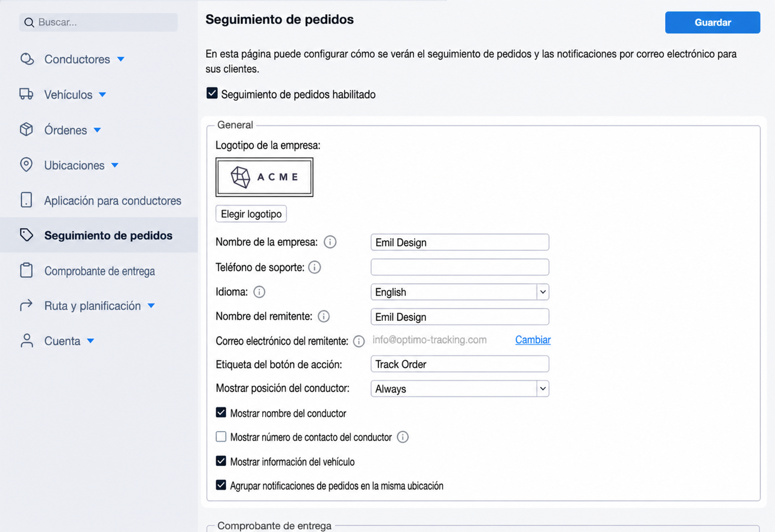775x532 pixels.
Task: Click the Ubicaciones map pin icon
Action: pyautogui.click(x=26, y=165)
